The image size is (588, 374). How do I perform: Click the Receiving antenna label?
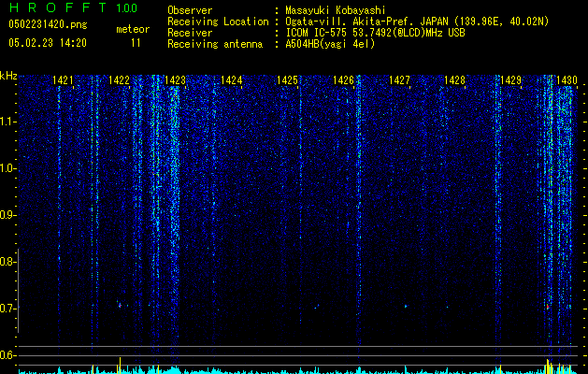coord(215,44)
